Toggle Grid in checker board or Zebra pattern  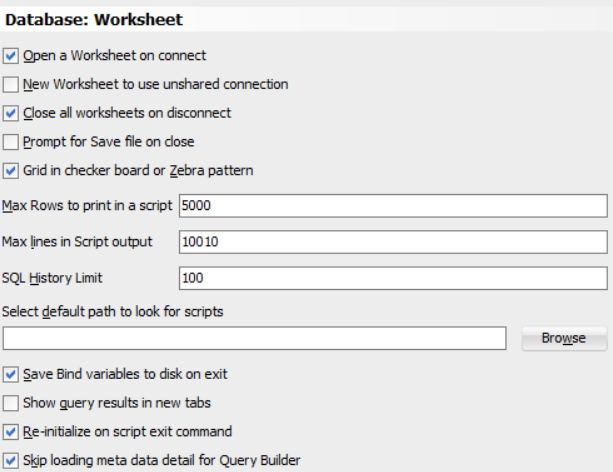pyautogui.click(x=11, y=170)
